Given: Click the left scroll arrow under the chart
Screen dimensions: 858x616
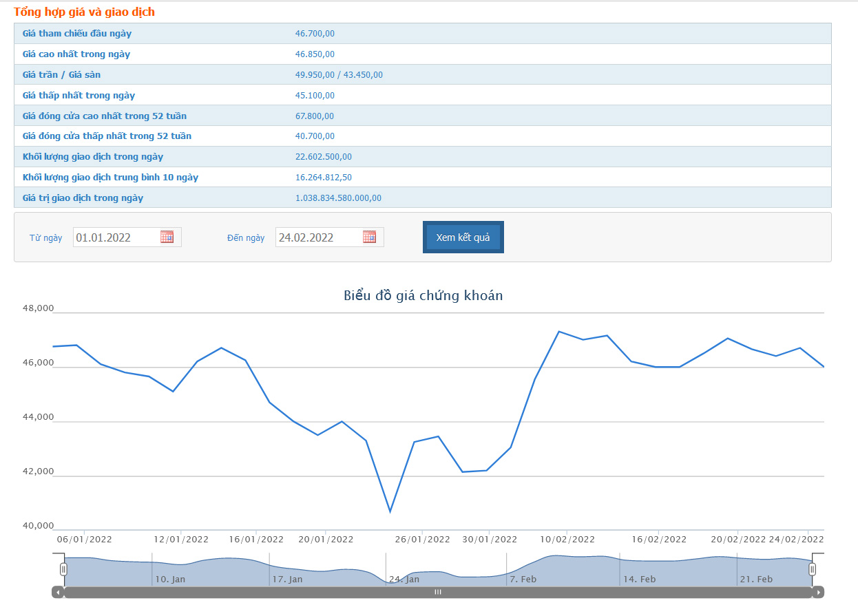Looking at the screenshot, I should [58, 592].
